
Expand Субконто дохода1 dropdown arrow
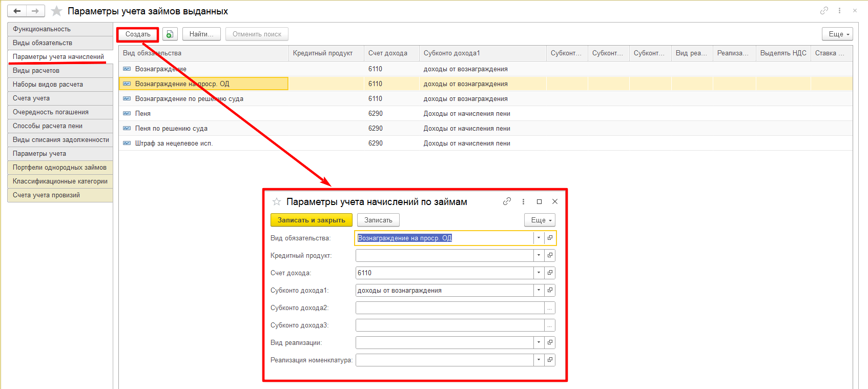[x=539, y=290]
